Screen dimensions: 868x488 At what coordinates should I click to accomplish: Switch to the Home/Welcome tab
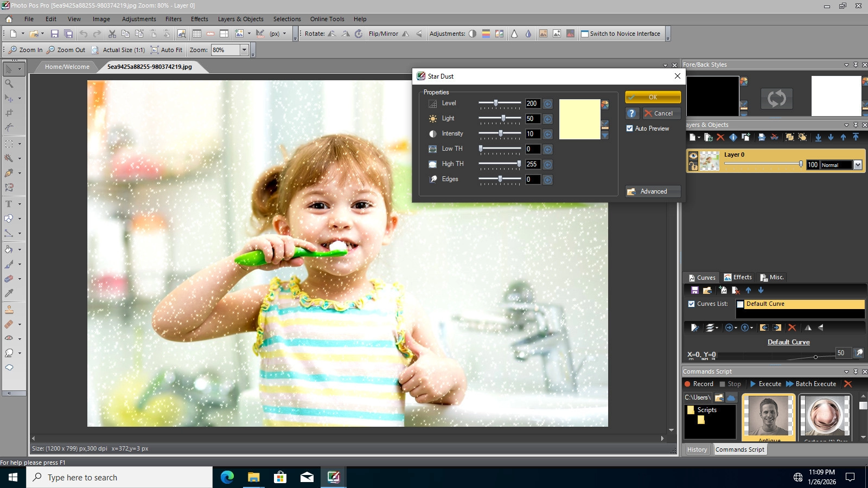click(67, 67)
